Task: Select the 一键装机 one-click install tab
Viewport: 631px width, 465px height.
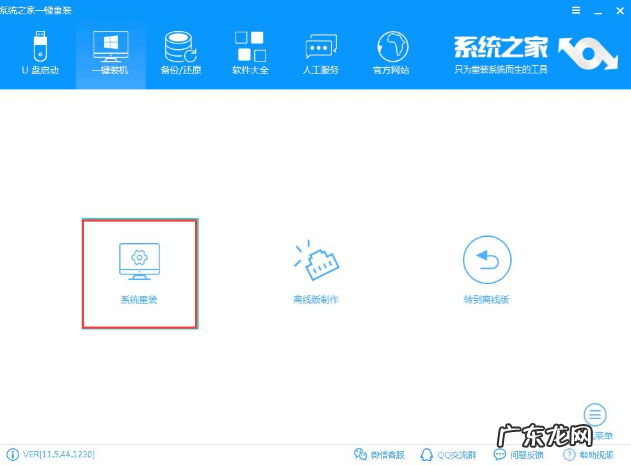Action: pos(110,53)
